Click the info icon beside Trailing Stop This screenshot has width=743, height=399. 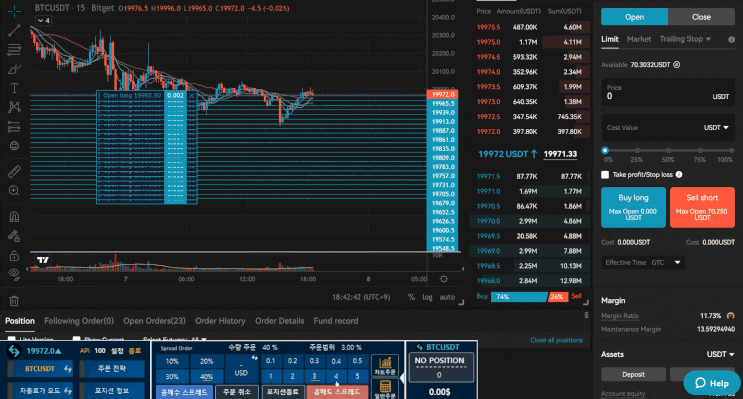pyautogui.click(x=731, y=39)
